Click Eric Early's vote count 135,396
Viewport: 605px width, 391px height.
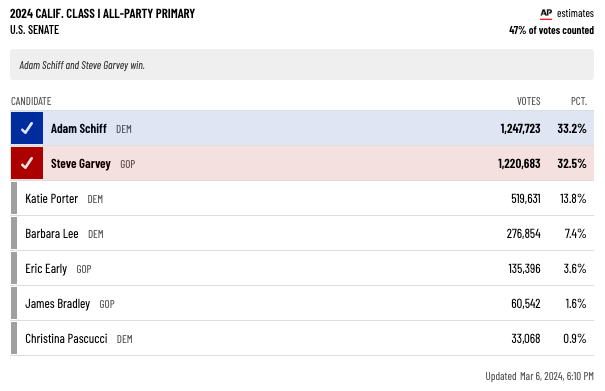[524, 269]
